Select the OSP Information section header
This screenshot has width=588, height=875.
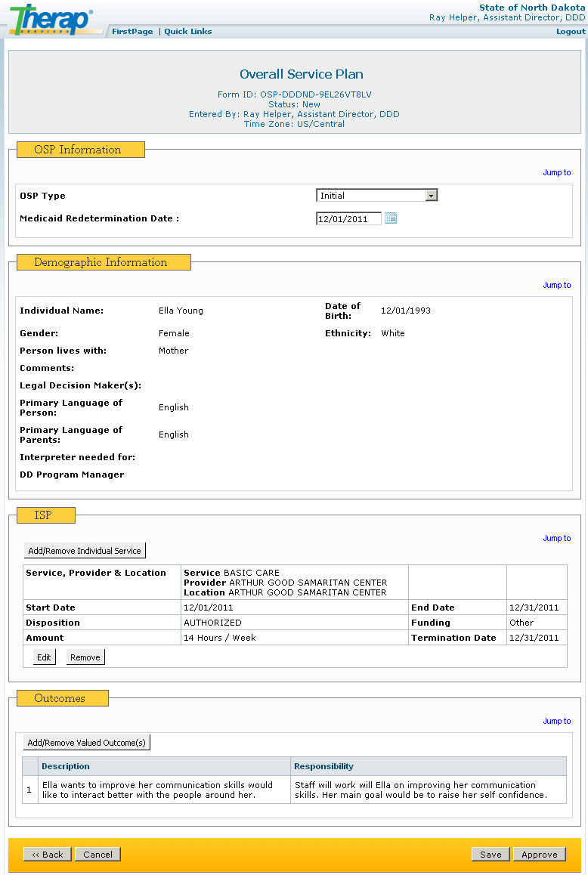81,150
